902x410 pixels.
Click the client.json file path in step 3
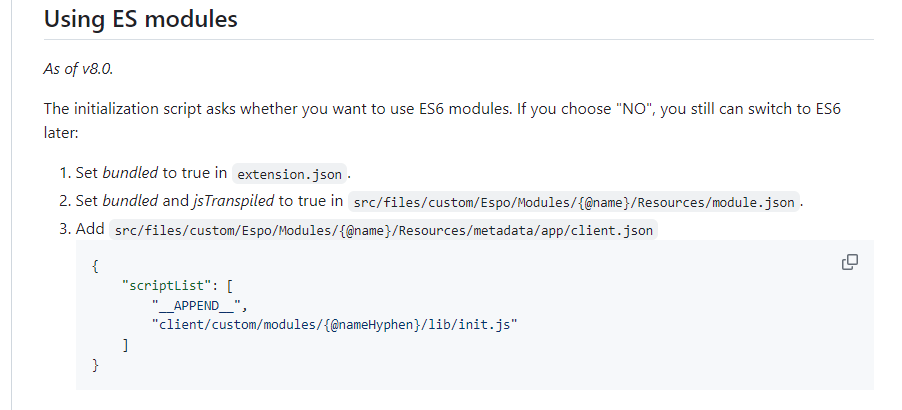[382, 230]
